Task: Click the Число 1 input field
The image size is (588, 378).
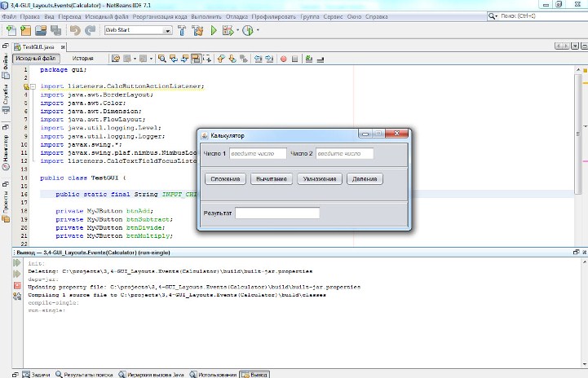Action: point(258,153)
